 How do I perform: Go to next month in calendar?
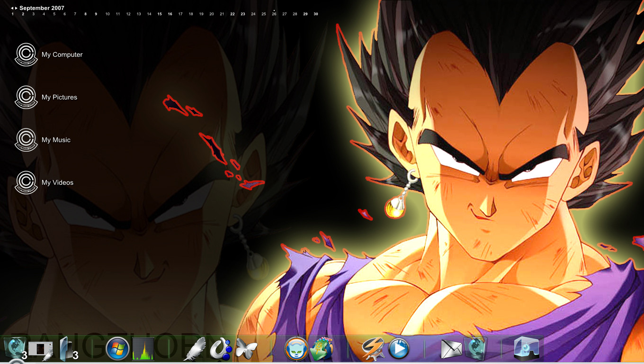[x=17, y=8]
